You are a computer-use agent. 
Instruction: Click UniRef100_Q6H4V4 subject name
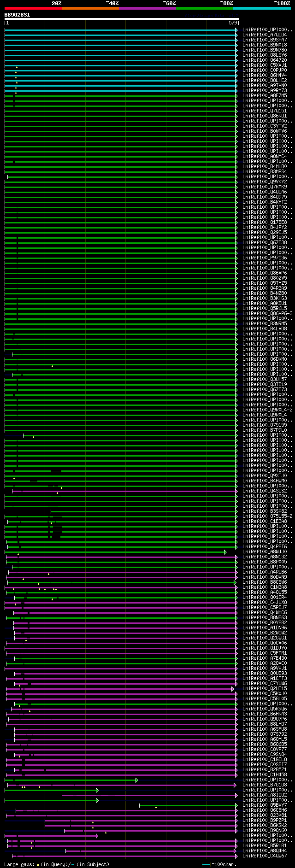point(265,76)
